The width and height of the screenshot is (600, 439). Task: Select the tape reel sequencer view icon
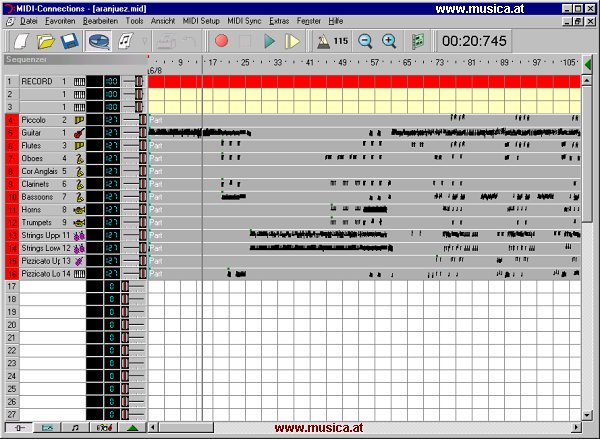(x=99, y=41)
